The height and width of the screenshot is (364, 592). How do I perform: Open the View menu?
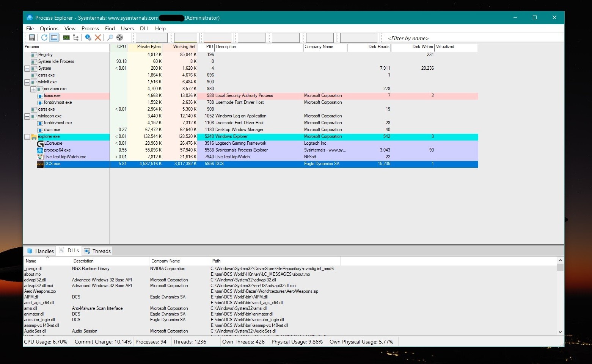click(70, 28)
